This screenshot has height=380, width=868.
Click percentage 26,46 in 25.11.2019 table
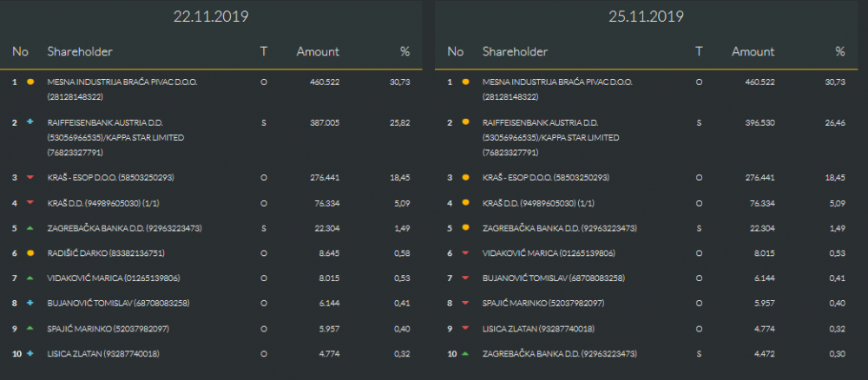pos(836,122)
